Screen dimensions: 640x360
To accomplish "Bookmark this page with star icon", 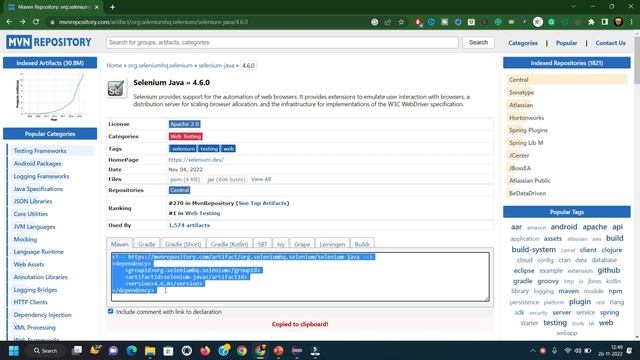I will click(401, 22).
